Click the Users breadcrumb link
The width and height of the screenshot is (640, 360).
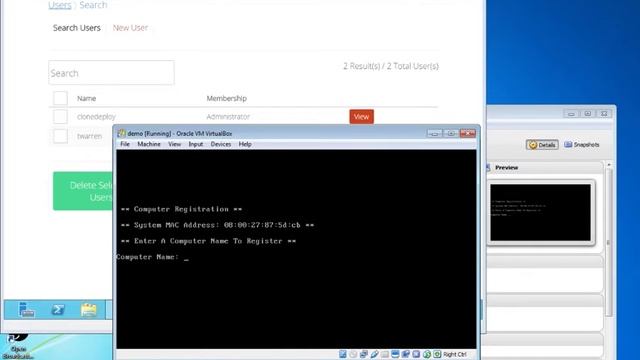point(60,5)
